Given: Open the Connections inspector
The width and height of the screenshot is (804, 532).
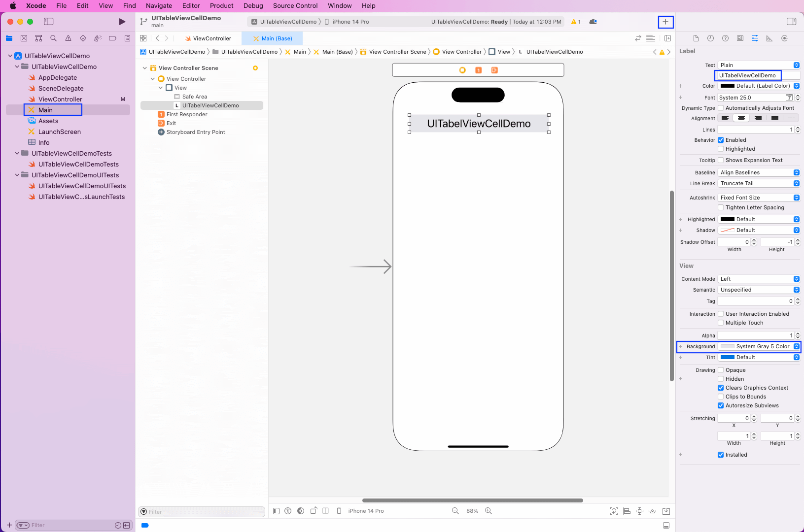Looking at the screenshot, I should [x=784, y=38].
